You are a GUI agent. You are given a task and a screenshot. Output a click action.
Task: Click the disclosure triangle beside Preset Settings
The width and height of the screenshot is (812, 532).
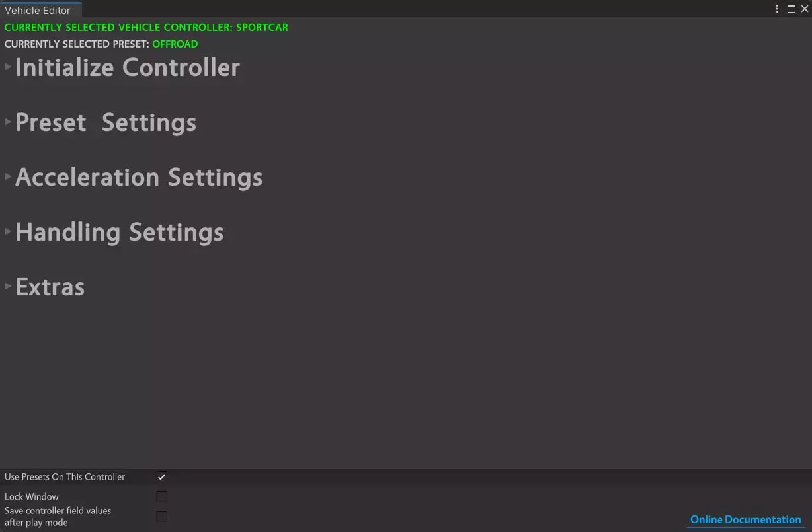click(7, 121)
